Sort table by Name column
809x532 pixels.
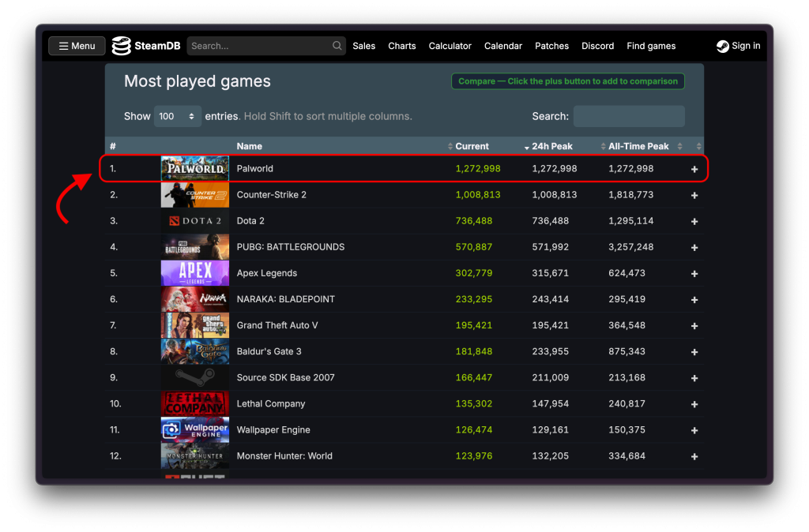point(249,146)
